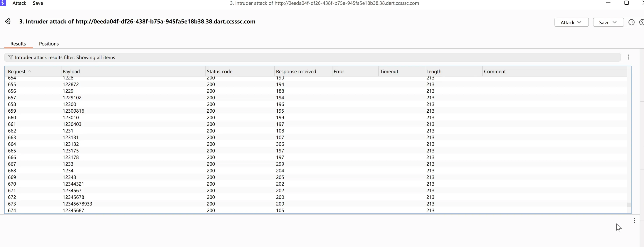
Task: Switch to the Positions tab
Action: (x=49, y=44)
